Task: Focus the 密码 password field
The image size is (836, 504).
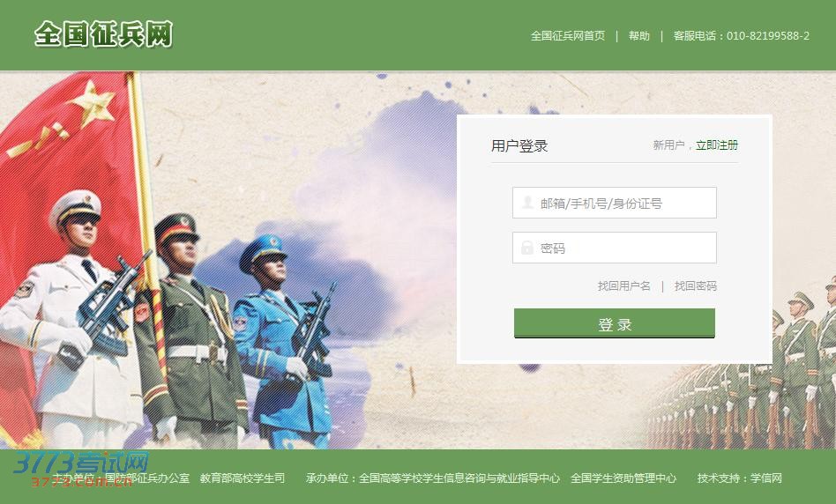Action: tap(614, 248)
